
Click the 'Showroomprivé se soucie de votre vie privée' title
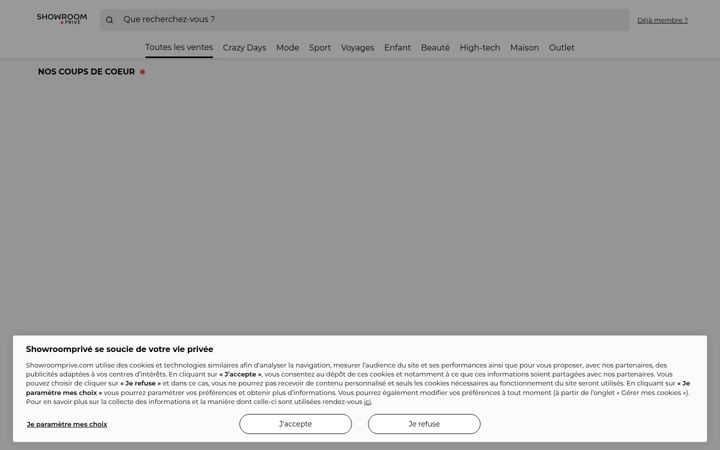coord(119,349)
